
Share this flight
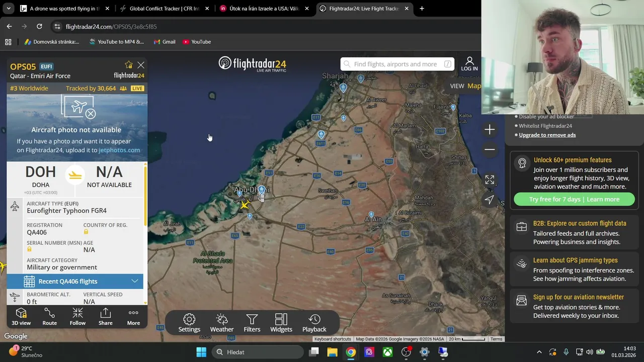pyautogui.click(x=105, y=317)
